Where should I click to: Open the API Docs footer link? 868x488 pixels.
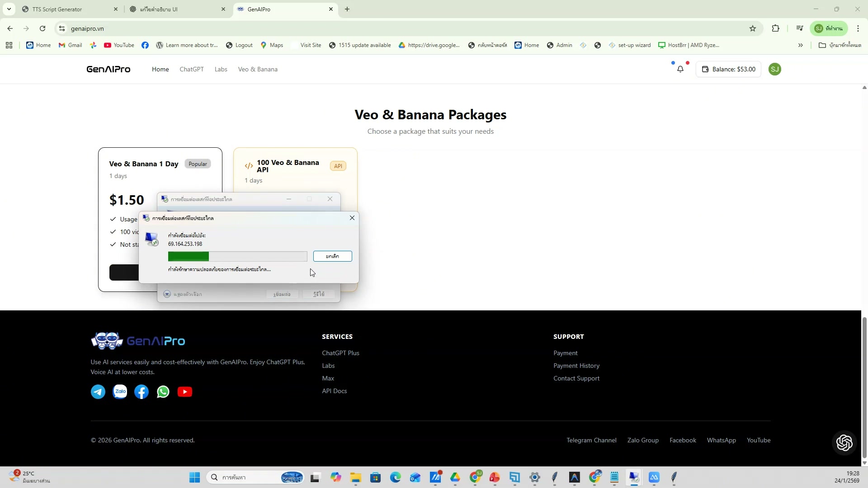pos(334,391)
